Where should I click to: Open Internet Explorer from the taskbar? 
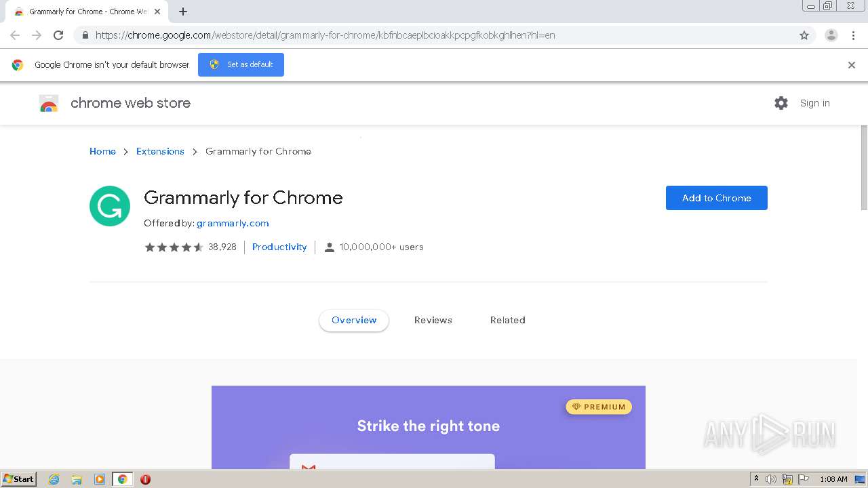[x=54, y=479]
